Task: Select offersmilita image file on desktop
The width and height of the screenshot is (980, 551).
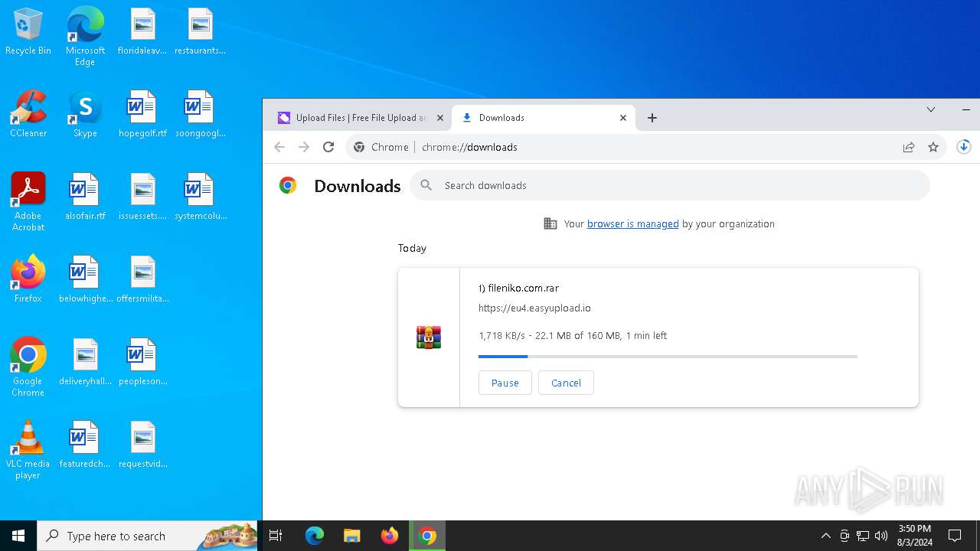Action: tap(142, 280)
